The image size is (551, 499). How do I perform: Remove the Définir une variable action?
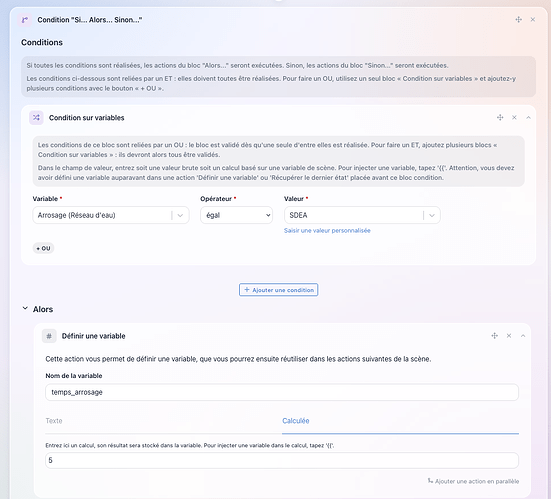[x=508, y=336]
